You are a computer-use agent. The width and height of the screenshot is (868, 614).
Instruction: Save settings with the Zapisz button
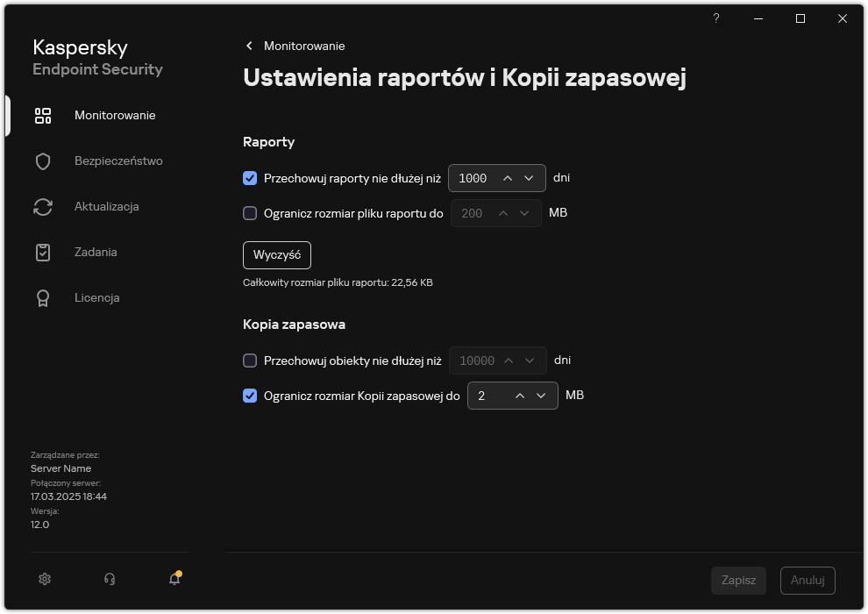point(738,580)
